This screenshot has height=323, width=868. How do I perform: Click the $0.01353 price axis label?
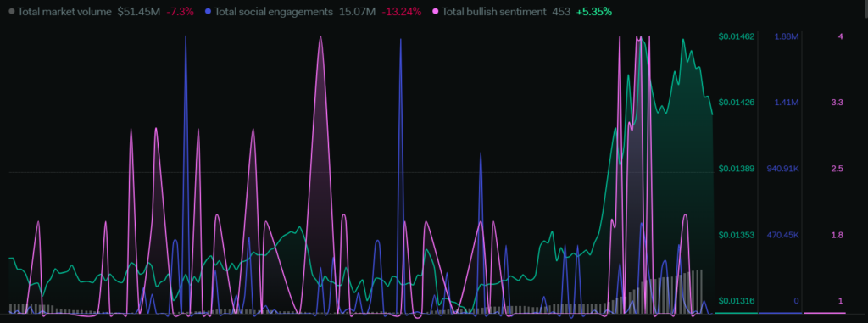coord(737,235)
